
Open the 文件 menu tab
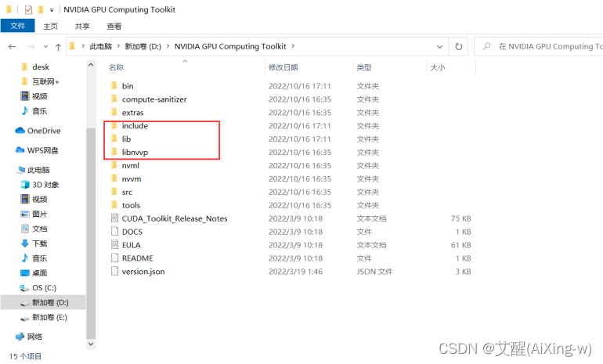(x=18, y=26)
